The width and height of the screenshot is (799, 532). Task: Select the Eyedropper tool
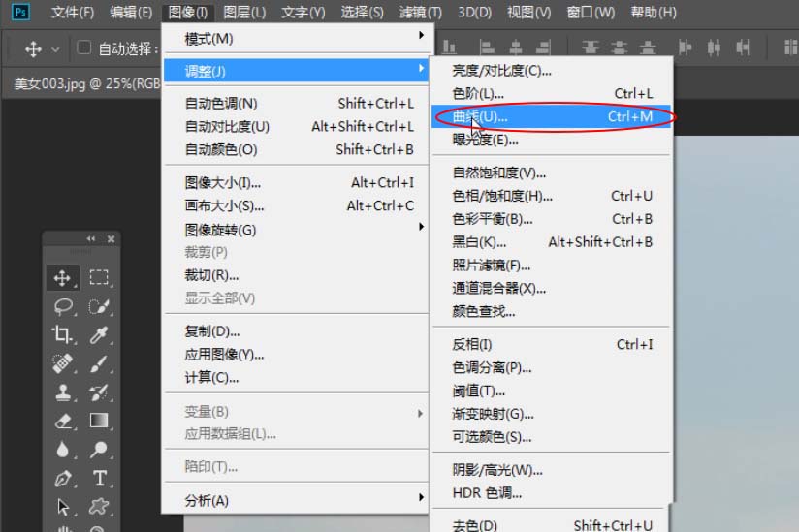pos(99,334)
